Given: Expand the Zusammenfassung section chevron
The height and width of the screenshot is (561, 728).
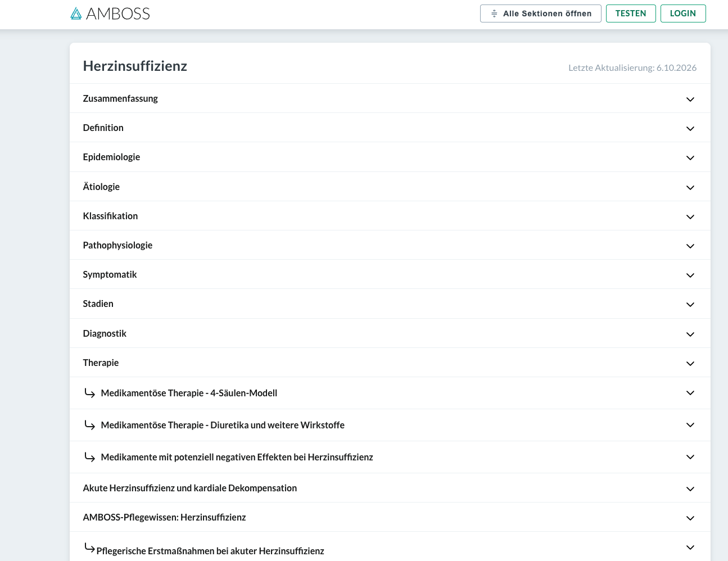Looking at the screenshot, I should click(690, 99).
